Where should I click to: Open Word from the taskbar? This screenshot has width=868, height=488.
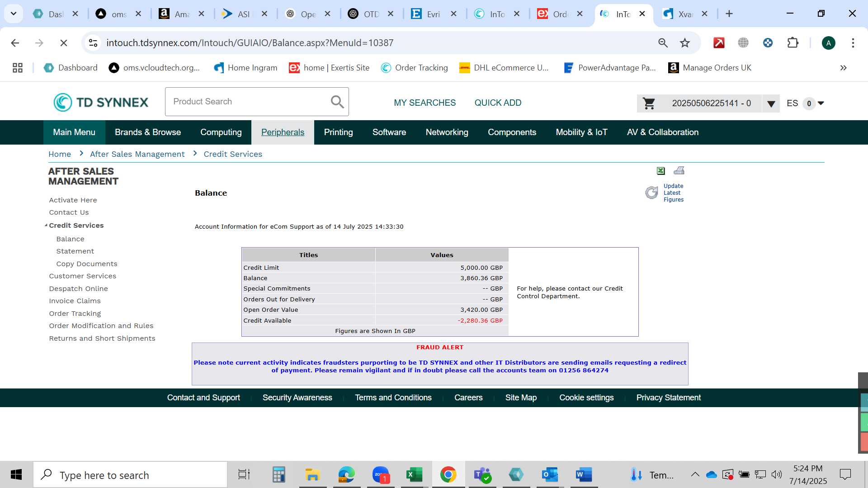584,474
